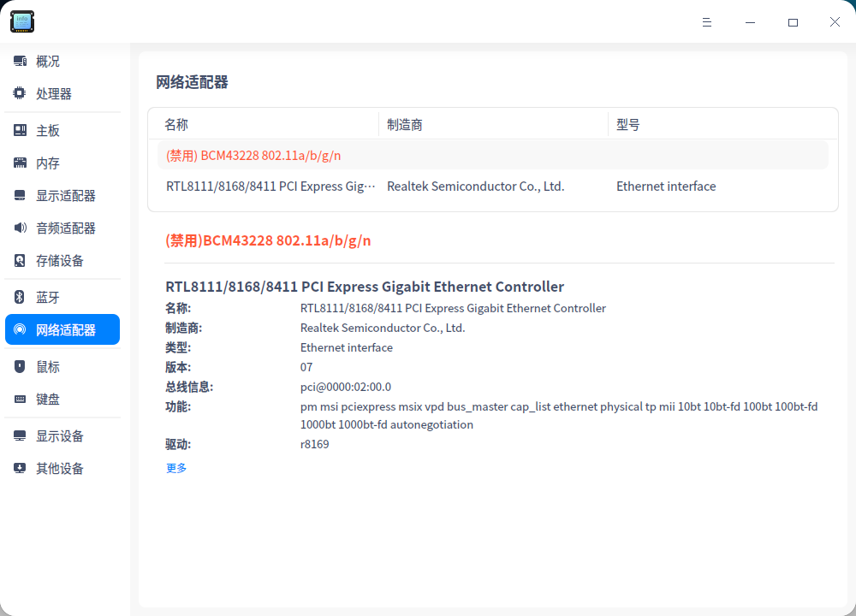Sort by the 名称 (Name) column header
Viewport: 856px width, 616px height.
click(x=175, y=124)
